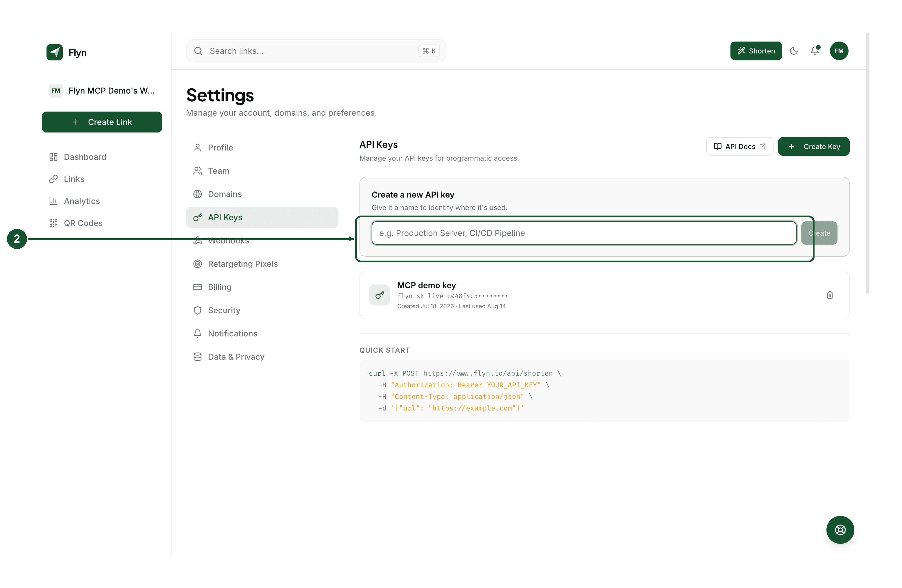Select the Data & Privacy settings tab
Image resolution: width=902 pixels, height=588 pixels.
tap(262, 357)
